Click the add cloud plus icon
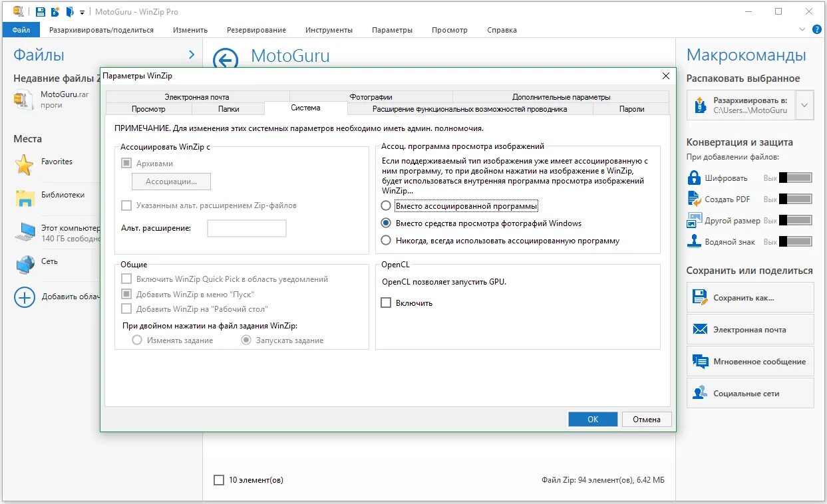 (25, 297)
